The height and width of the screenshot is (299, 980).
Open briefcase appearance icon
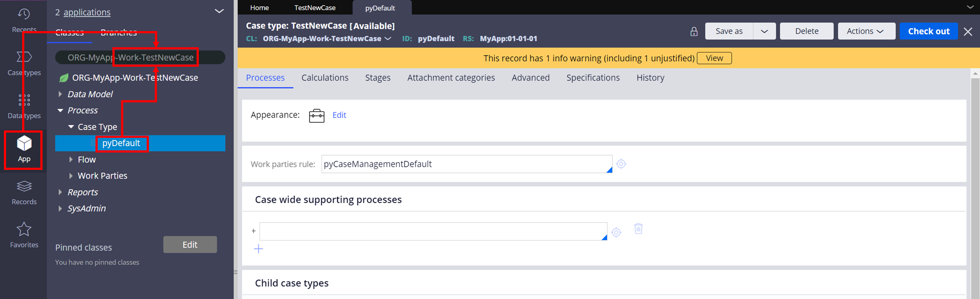coord(316,115)
